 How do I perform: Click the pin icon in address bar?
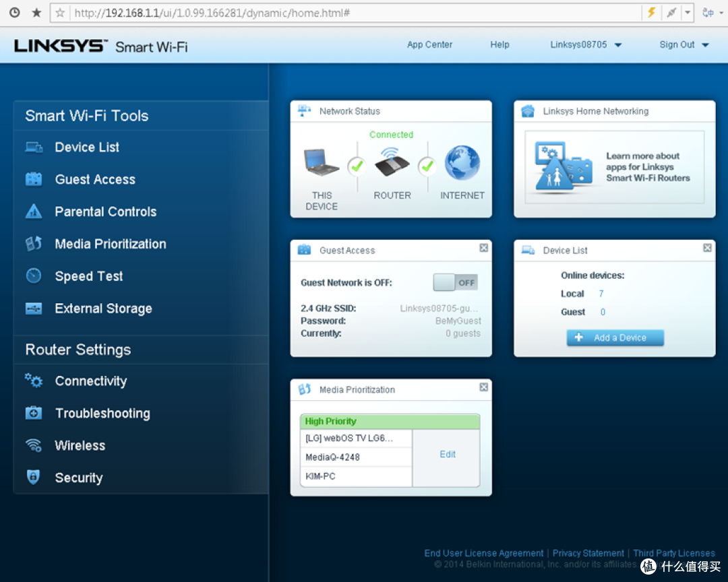pos(671,13)
